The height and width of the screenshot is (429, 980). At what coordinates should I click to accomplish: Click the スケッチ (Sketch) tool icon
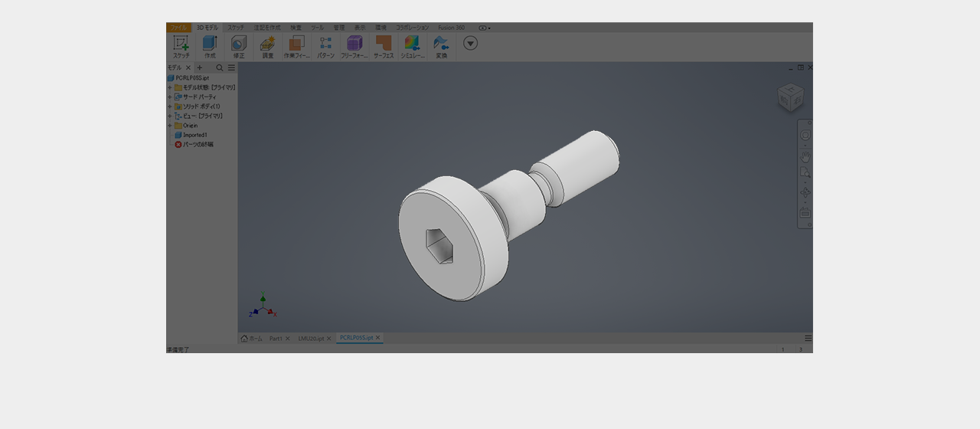pyautogui.click(x=181, y=44)
